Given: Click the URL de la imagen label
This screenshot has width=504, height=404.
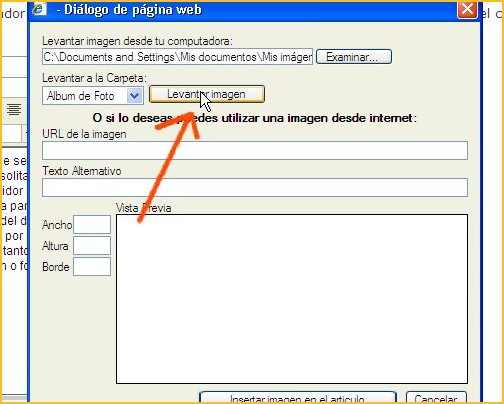Looking at the screenshot, I should [x=84, y=134].
